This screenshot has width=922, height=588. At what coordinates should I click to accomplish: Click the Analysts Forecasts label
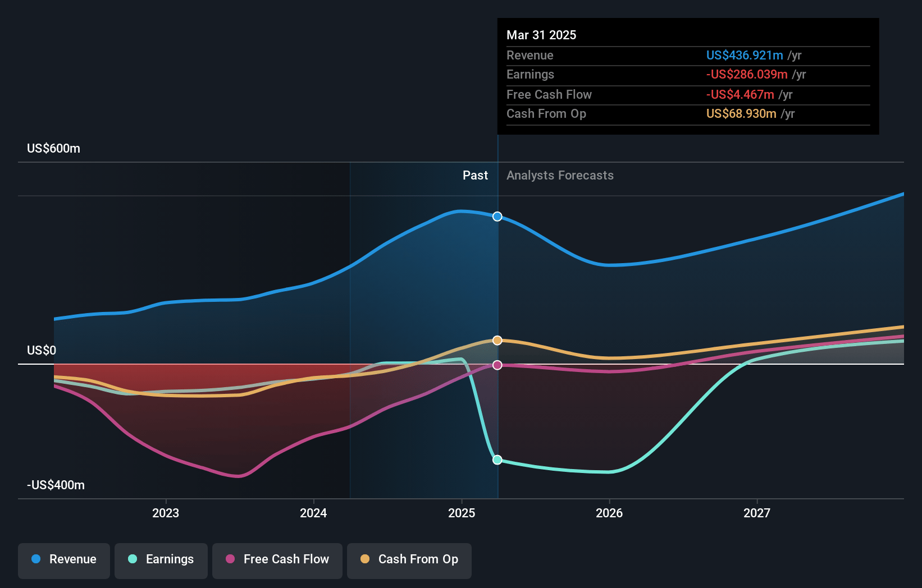[x=560, y=176]
